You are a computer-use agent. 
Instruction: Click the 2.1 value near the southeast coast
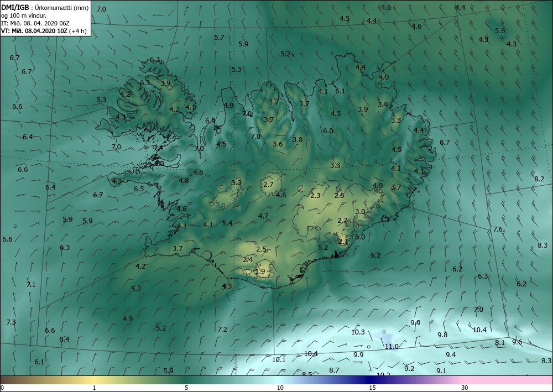343,242
